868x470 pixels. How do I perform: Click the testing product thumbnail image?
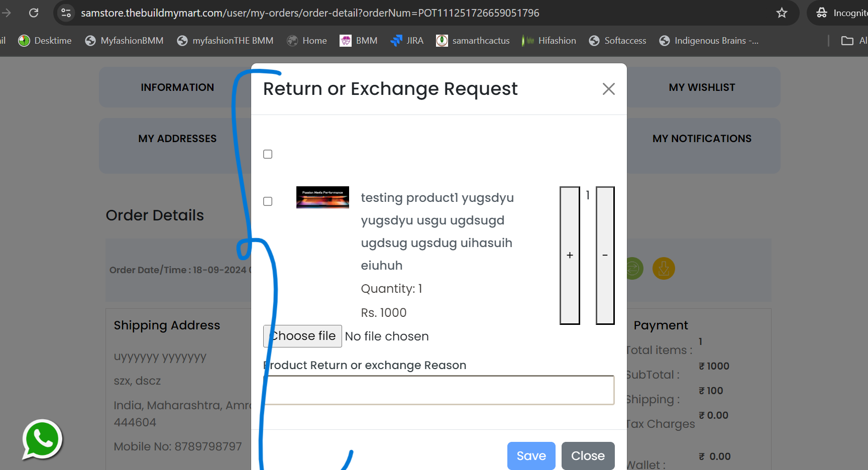(322, 197)
